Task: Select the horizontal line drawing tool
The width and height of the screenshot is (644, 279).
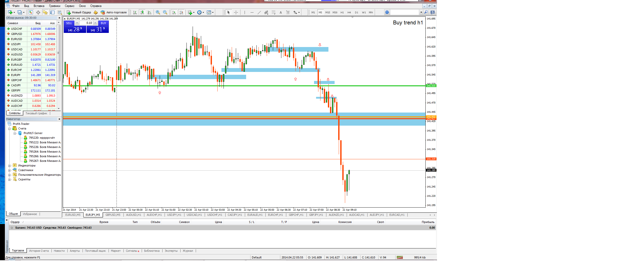Action: (x=252, y=12)
